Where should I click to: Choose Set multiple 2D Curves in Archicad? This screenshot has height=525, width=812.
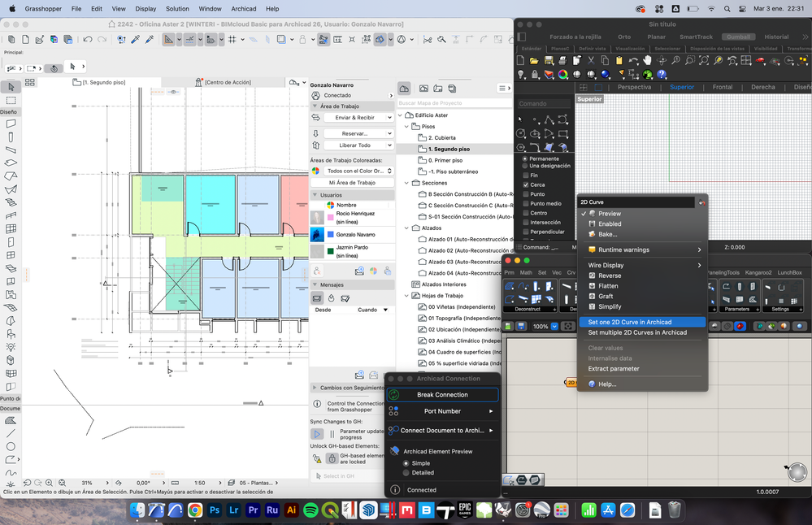tap(642, 332)
